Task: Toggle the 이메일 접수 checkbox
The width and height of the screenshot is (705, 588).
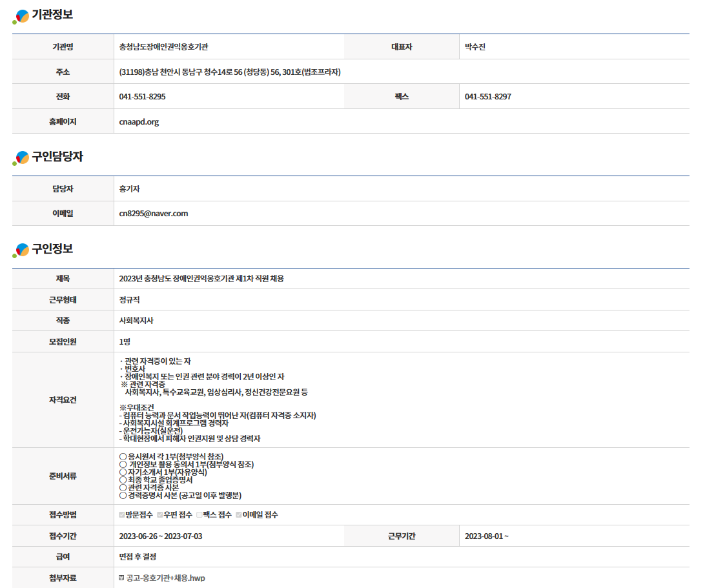Action: tap(238, 515)
